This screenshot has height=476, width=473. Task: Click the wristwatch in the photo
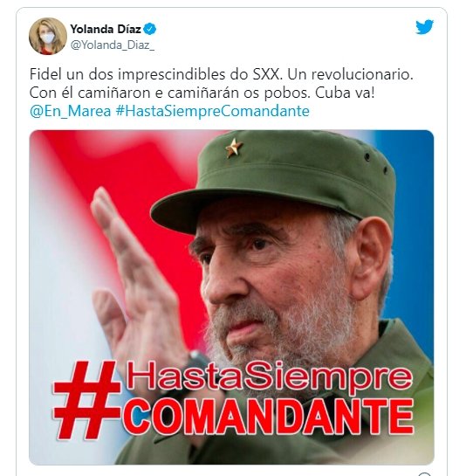196,362
